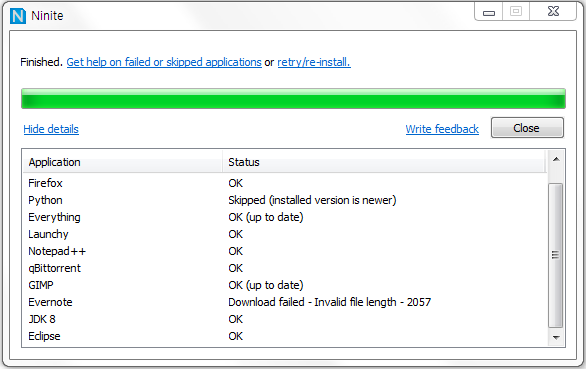Click Everything's 'OK (up to date)' status

266,217
